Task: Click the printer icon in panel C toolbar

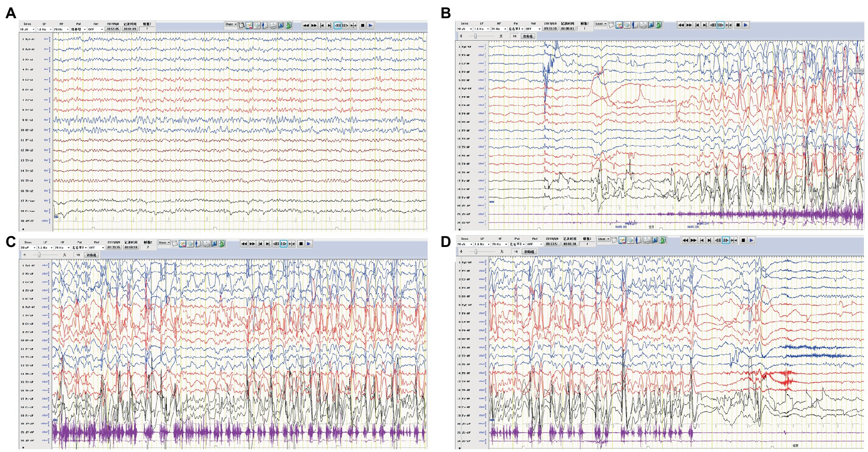Action: (206, 244)
